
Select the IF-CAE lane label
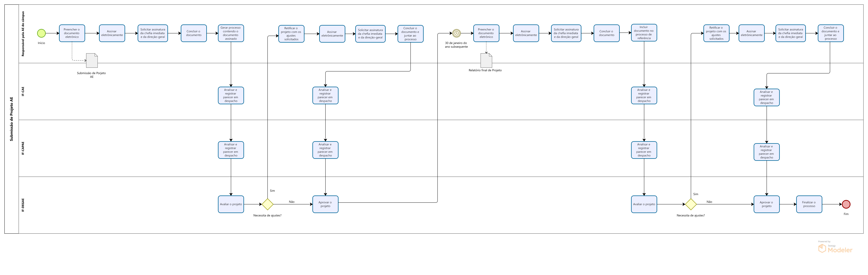(23, 91)
